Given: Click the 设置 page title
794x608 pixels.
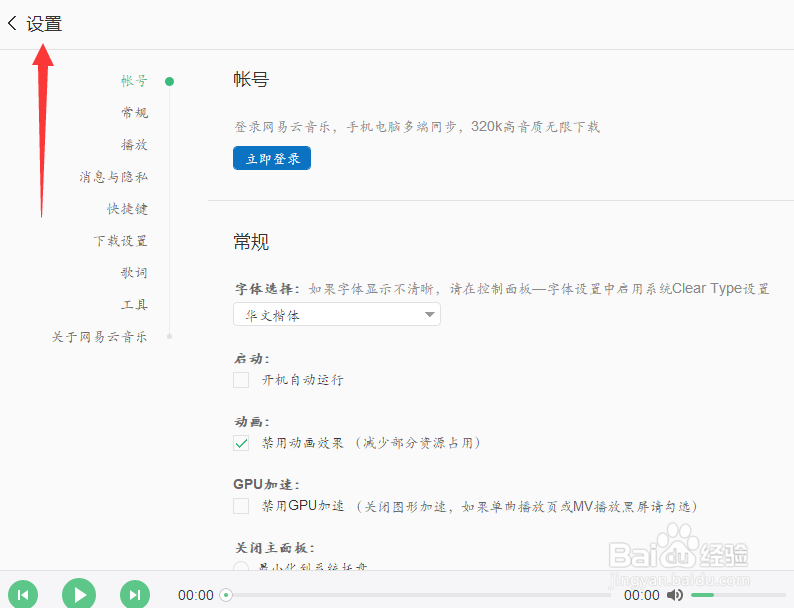Looking at the screenshot, I should (x=44, y=24).
